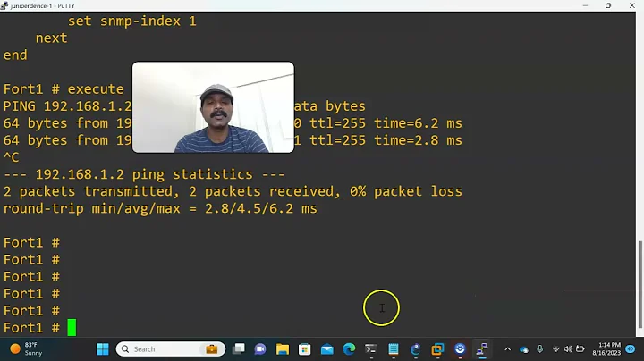Open the terminal app on taskbar
The width and height of the screenshot is (644, 361).
(x=371, y=349)
